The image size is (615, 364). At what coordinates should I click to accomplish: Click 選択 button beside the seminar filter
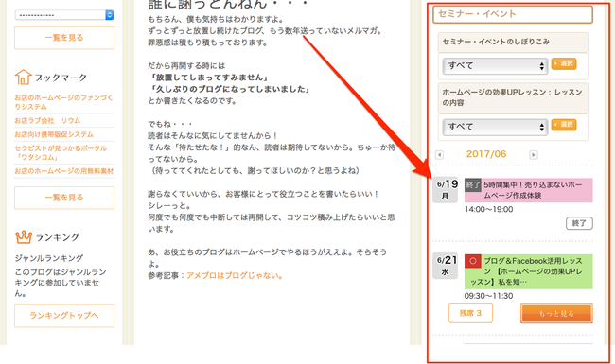[564, 63]
